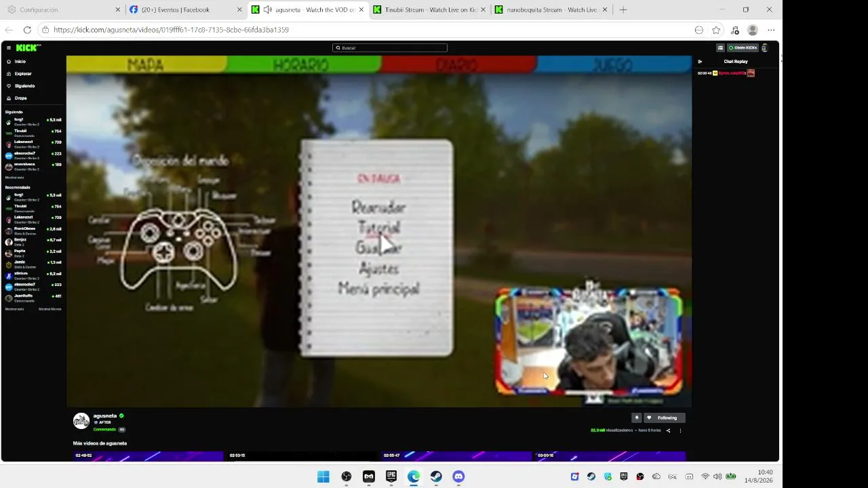868x488 pixels.
Task: Click the chat username in Chat Replay
Action: (x=732, y=73)
